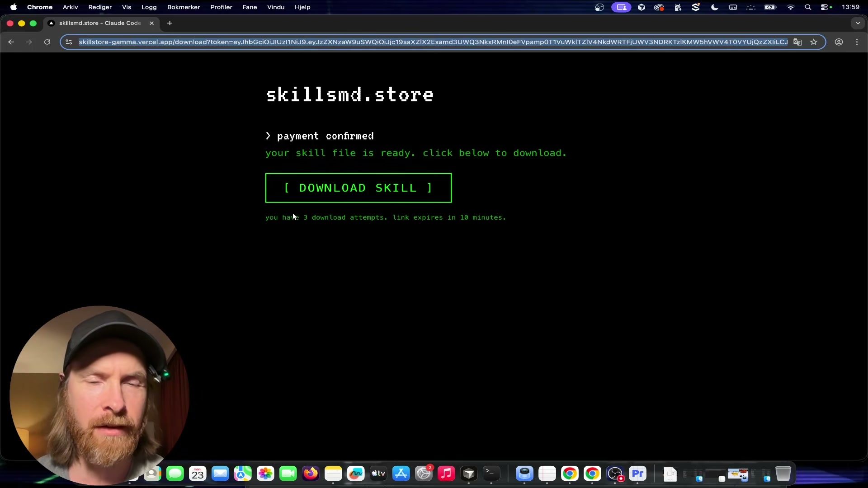Open a new tab with the plus button
The height and width of the screenshot is (488, 868).
pos(170,23)
